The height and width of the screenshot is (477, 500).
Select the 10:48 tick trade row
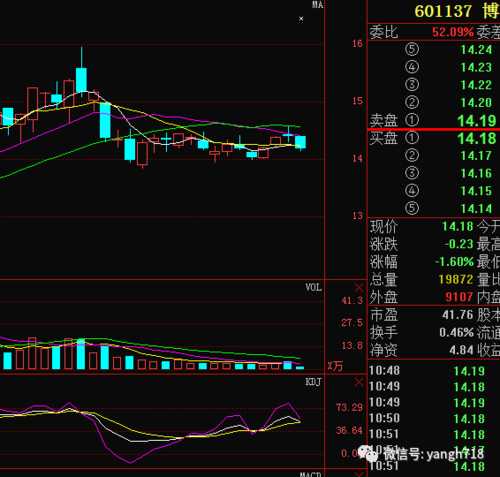(434, 371)
